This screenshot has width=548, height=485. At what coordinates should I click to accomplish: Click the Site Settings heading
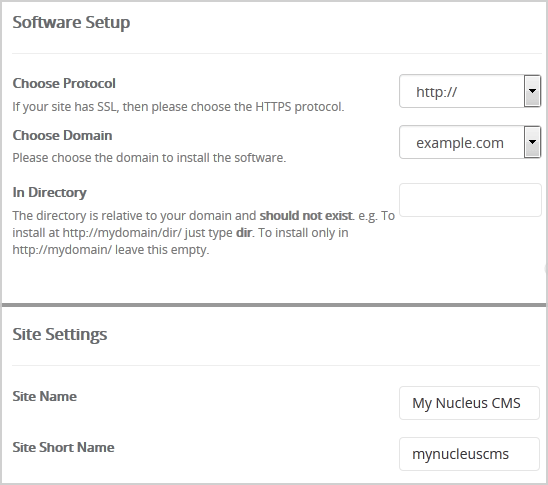click(60, 335)
